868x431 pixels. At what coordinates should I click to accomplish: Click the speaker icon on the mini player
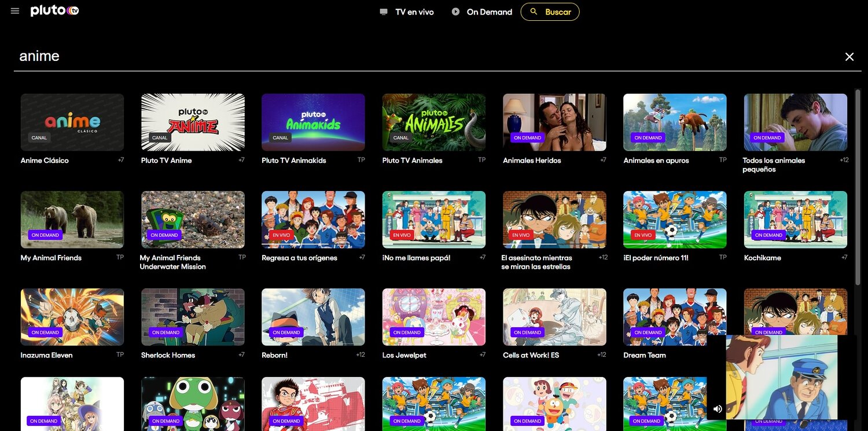718,408
